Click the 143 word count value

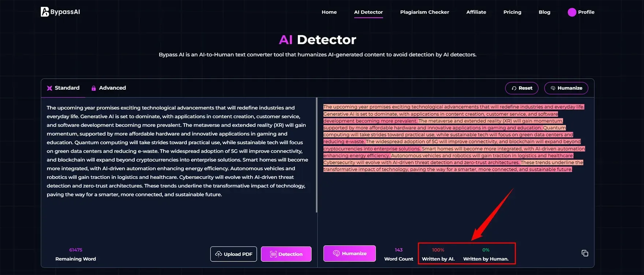(398, 250)
